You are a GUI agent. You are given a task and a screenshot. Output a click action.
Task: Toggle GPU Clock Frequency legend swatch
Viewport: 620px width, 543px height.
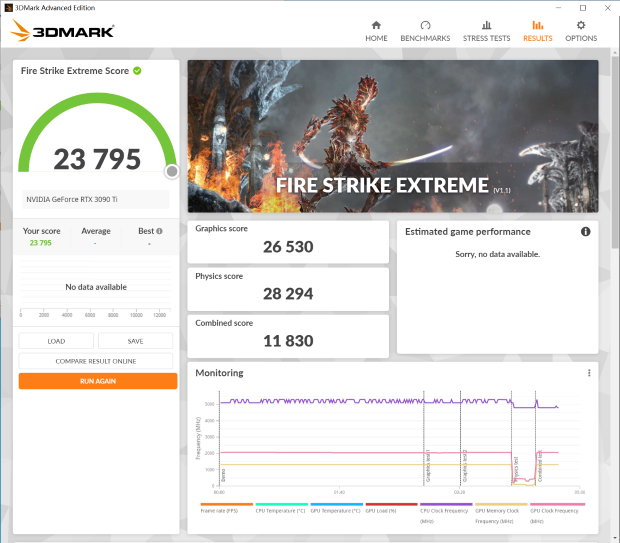pos(557,504)
